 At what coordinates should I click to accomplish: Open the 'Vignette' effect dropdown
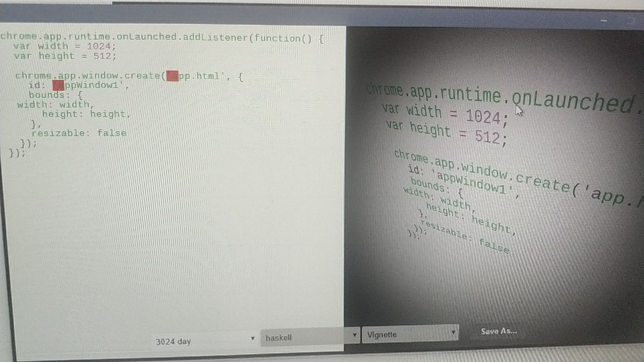click(x=410, y=333)
